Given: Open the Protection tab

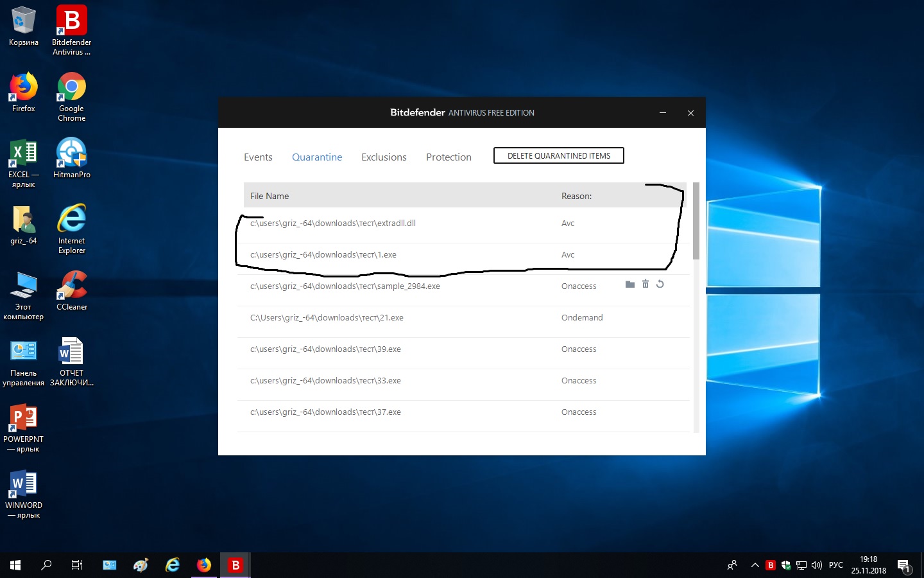Looking at the screenshot, I should pos(449,157).
